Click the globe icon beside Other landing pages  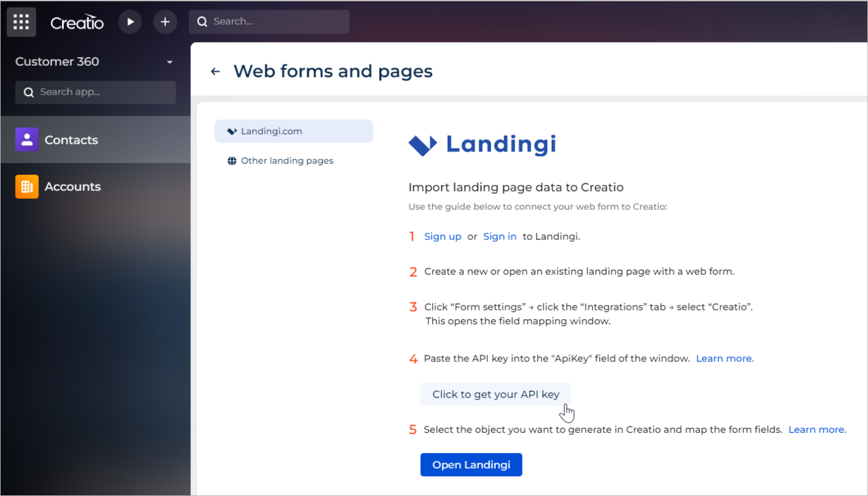coord(231,160)
